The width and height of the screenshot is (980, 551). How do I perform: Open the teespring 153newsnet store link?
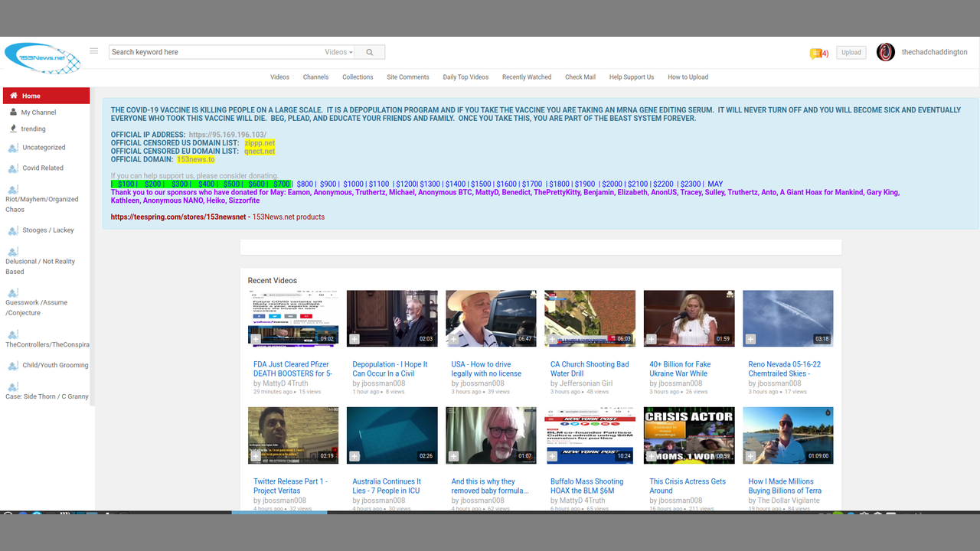178,217
